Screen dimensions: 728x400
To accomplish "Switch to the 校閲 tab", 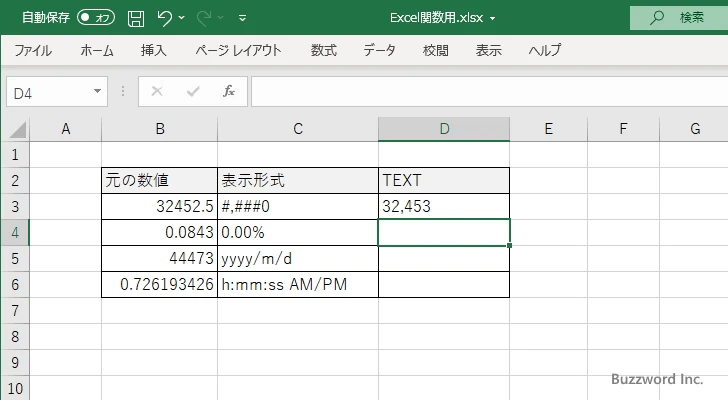I will click(x=436, y=50).
